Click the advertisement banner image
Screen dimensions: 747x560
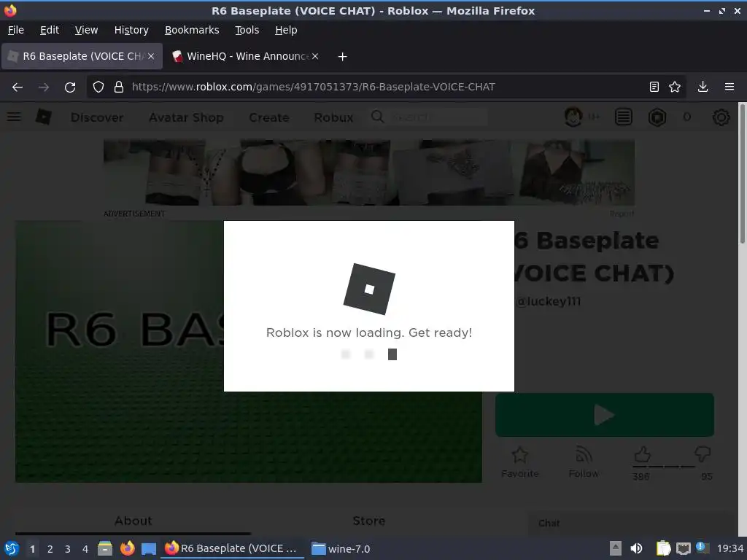tap(368, 172)
